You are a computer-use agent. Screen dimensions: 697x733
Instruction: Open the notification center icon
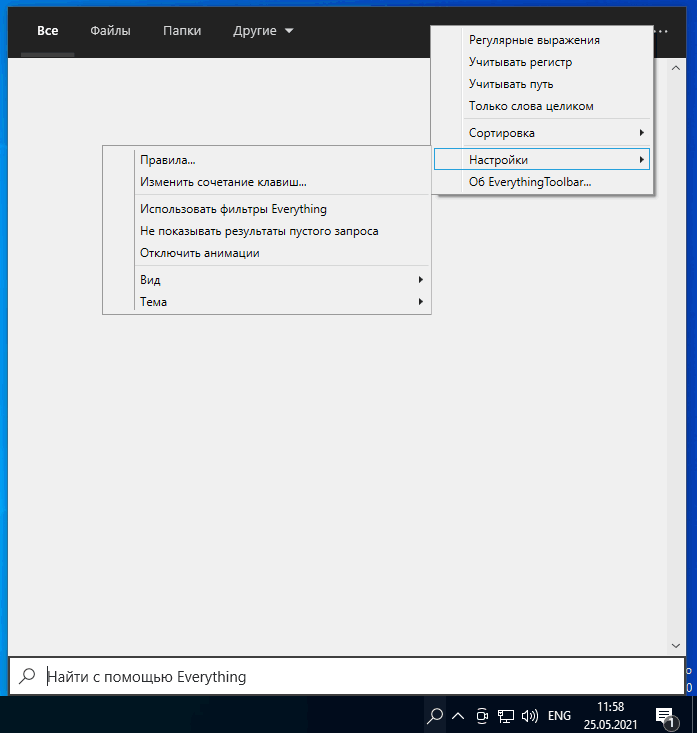[x=666, y=717]
